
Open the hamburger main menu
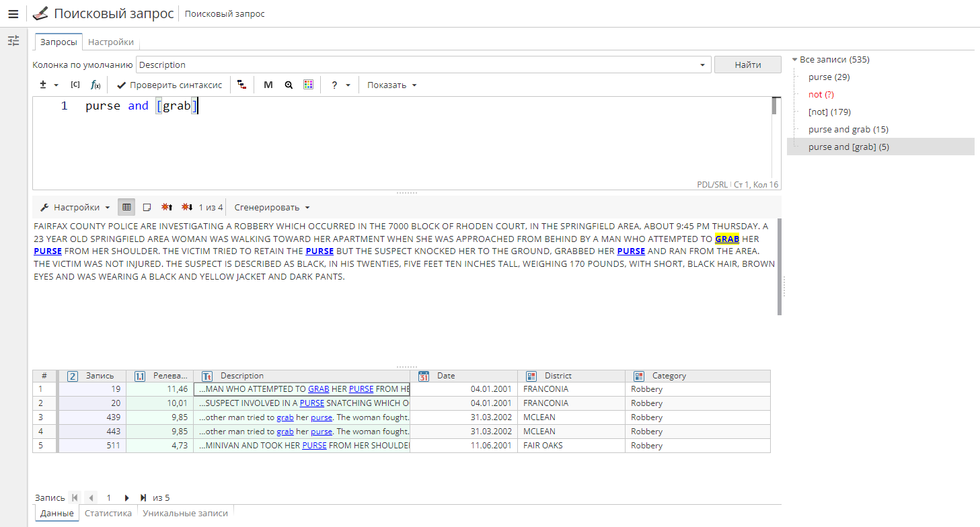point(13,13)
